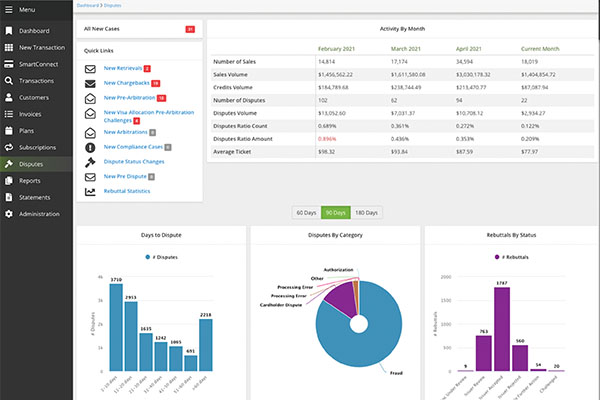
Task: Click Dashboard in the breadcrumb
Action: point(87,5)
